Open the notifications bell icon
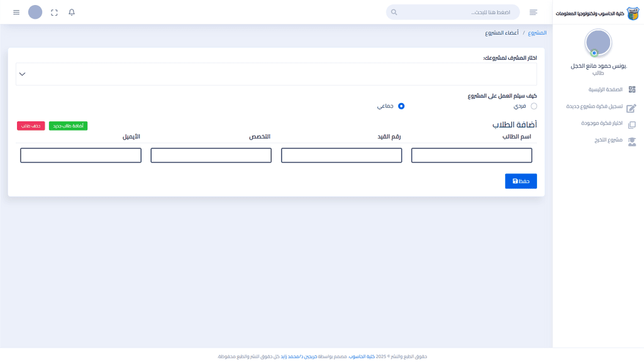This screenshot has width=644, height=362. click(72, 13)
